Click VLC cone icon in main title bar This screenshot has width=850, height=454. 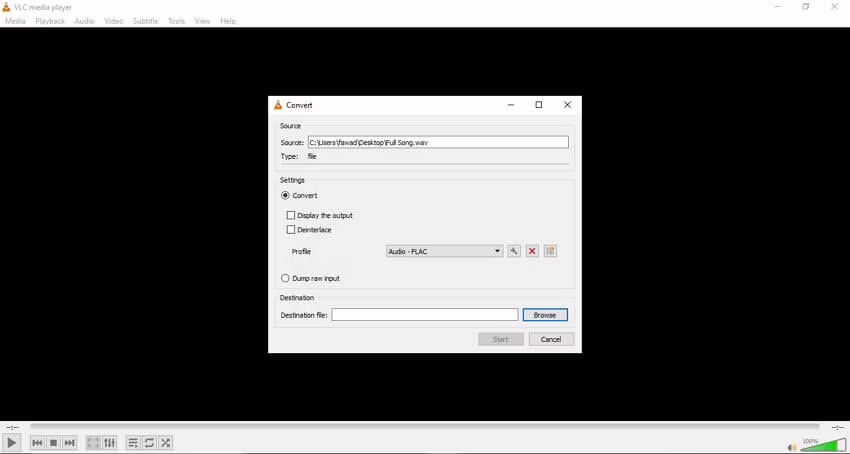point(6,7)
